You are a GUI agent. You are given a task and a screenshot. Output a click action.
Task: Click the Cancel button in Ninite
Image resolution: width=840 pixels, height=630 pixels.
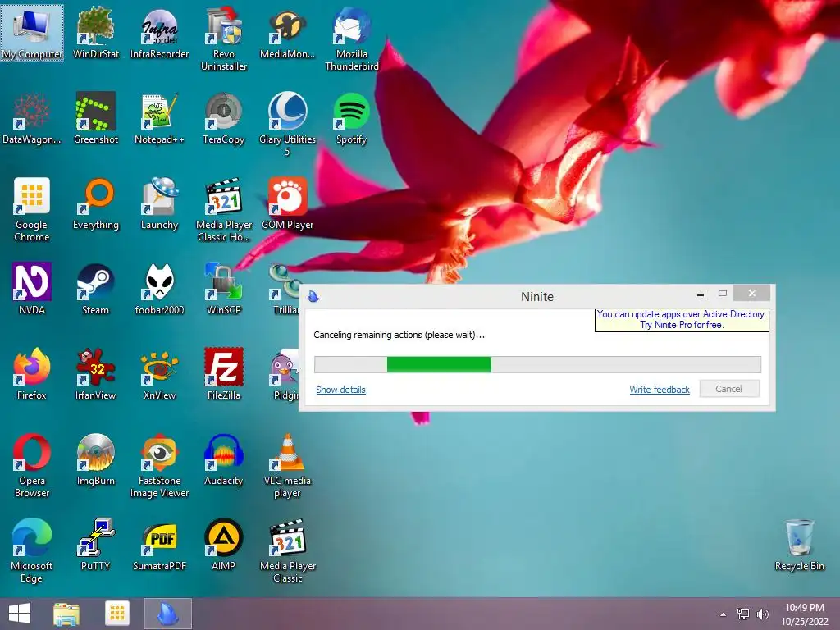(728, 389)
